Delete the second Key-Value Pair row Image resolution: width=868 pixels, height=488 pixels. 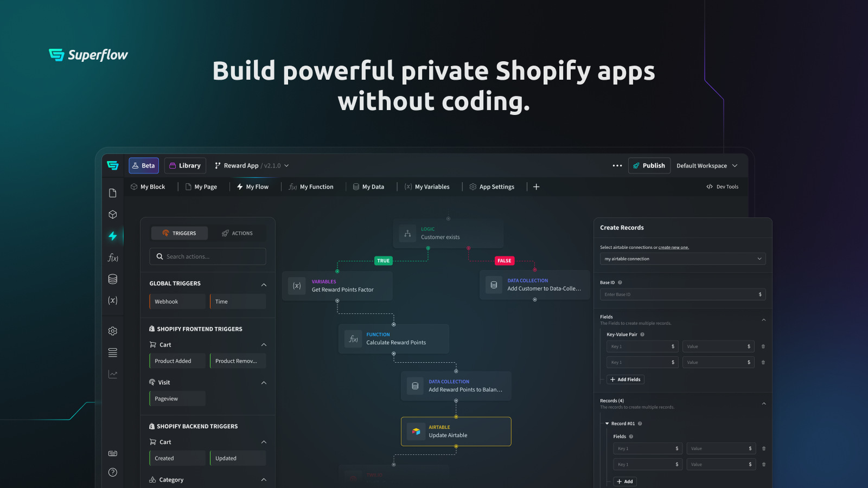coord(763,362)
